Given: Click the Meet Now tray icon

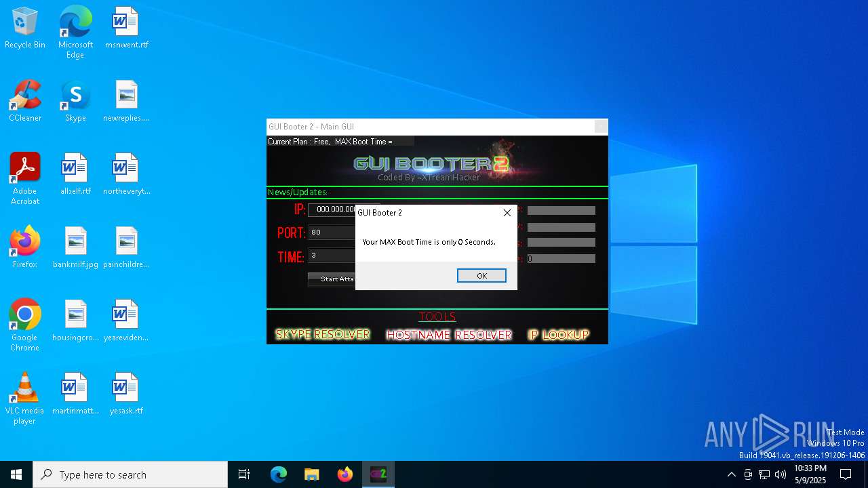Looking at the screenshot, I should click(748, 474).
